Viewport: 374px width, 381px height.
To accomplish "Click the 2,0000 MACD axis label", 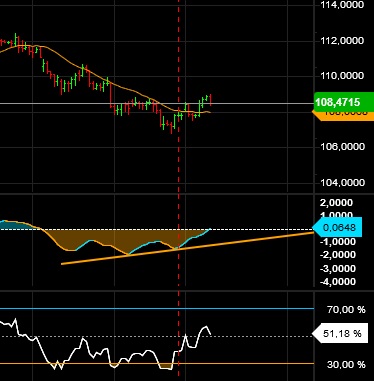I will [336, 203].
